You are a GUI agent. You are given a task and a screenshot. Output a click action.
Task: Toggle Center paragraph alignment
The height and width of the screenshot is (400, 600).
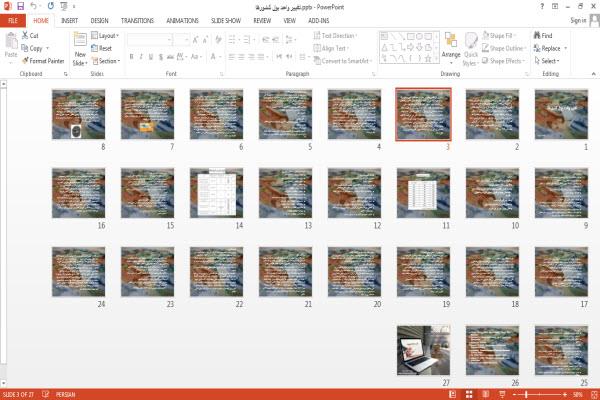point(241,57)
